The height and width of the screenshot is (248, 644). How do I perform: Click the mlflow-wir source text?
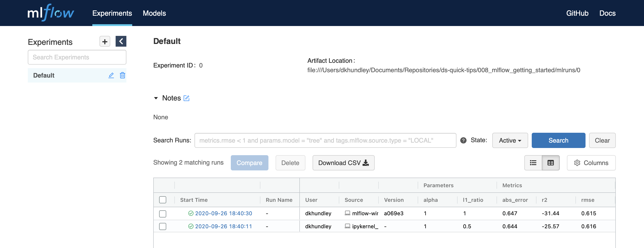[x=365, y=213]
